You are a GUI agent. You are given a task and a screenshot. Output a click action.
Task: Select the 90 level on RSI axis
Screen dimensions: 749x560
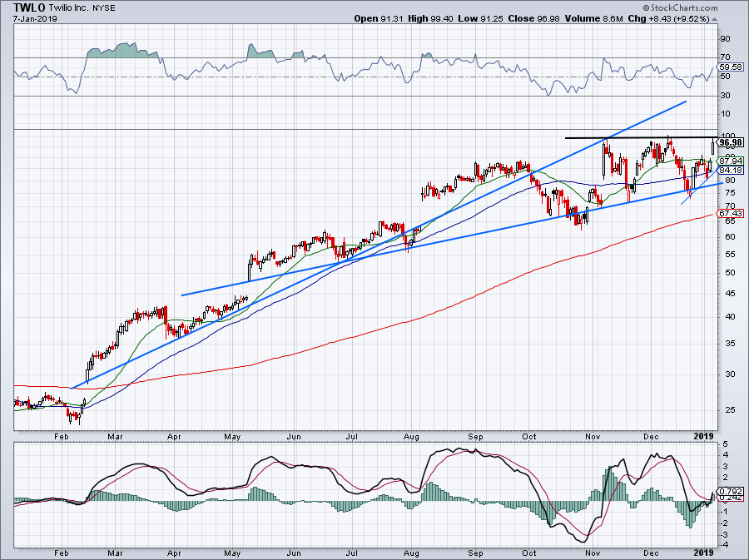coord(725,38)
